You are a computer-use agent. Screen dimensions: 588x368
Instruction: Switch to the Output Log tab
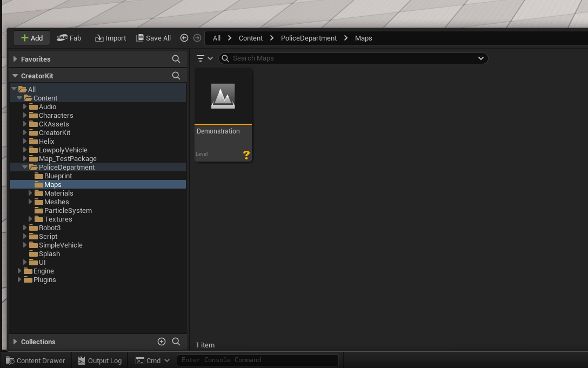pyautogui.click(x=100, y=360)
